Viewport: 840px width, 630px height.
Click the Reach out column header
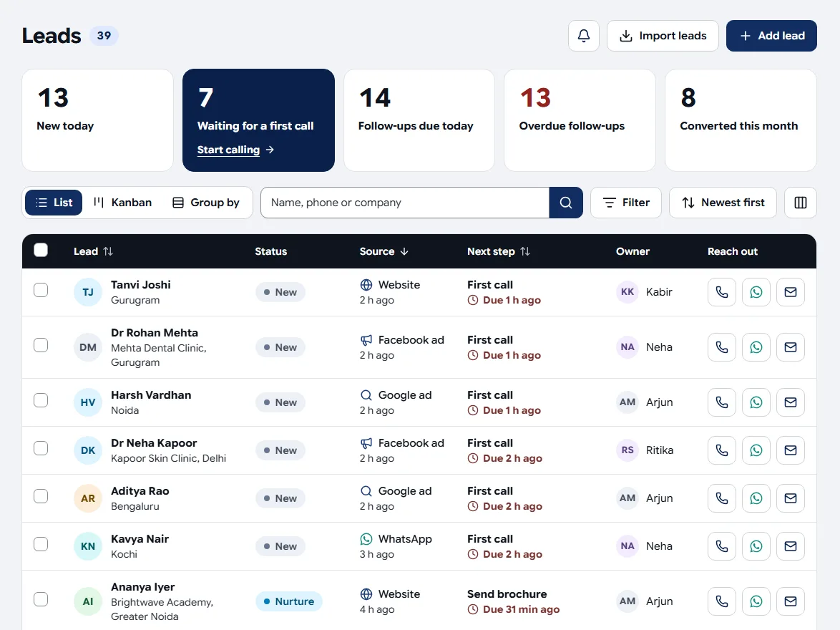tap(733, 251)
